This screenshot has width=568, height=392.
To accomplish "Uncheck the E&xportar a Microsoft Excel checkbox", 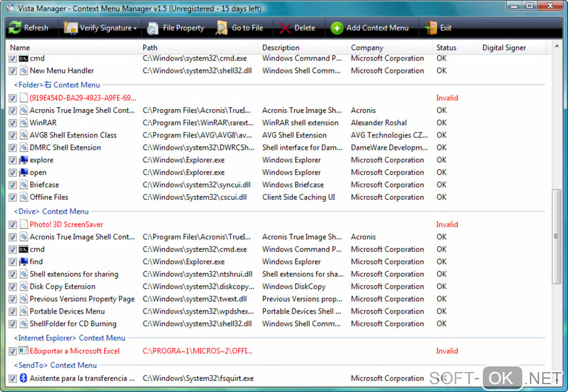I will [13, 351].
